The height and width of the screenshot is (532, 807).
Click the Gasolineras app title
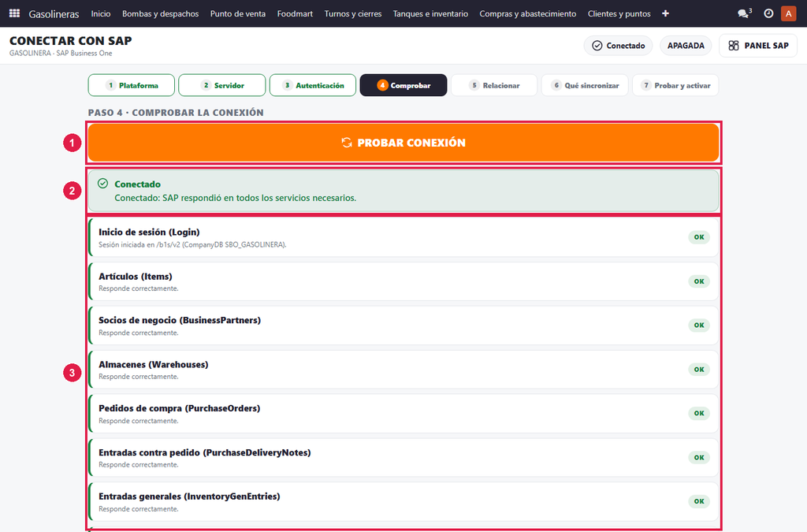pyautogui.click(x=54, y=14)
